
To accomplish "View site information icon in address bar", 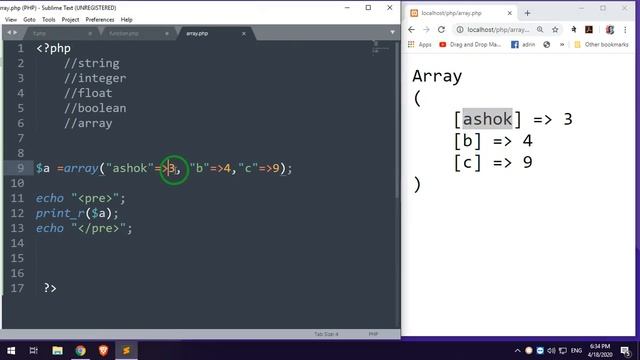I will click(460, 29).
